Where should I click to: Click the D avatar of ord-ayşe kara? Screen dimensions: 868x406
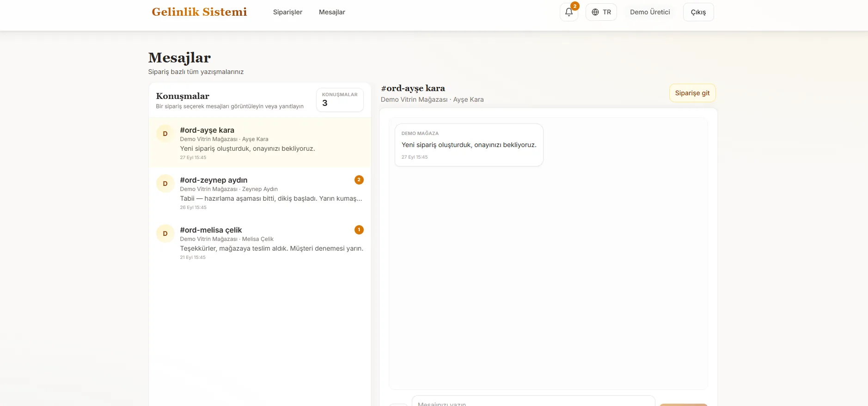[x=165, y=134]
